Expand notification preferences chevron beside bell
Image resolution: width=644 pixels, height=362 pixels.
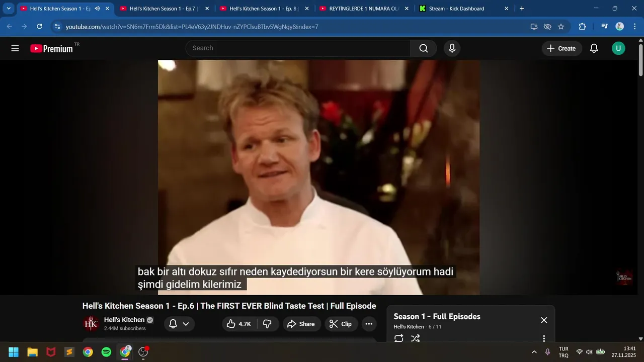click(x=186, y=324)
